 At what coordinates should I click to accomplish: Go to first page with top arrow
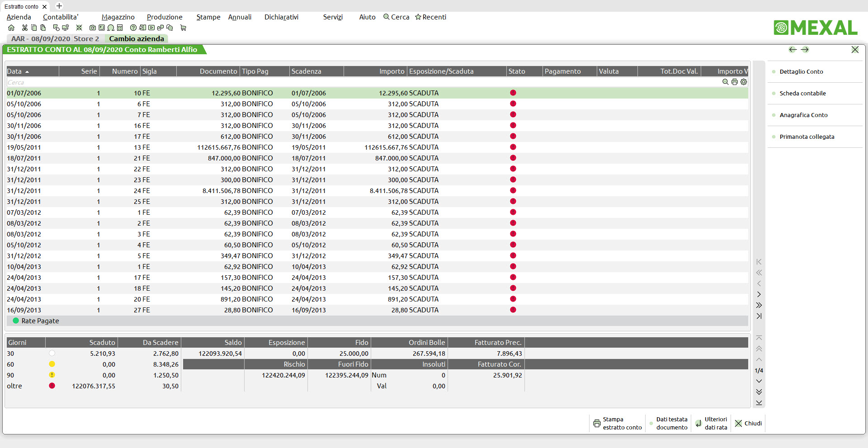pos(759,338)
